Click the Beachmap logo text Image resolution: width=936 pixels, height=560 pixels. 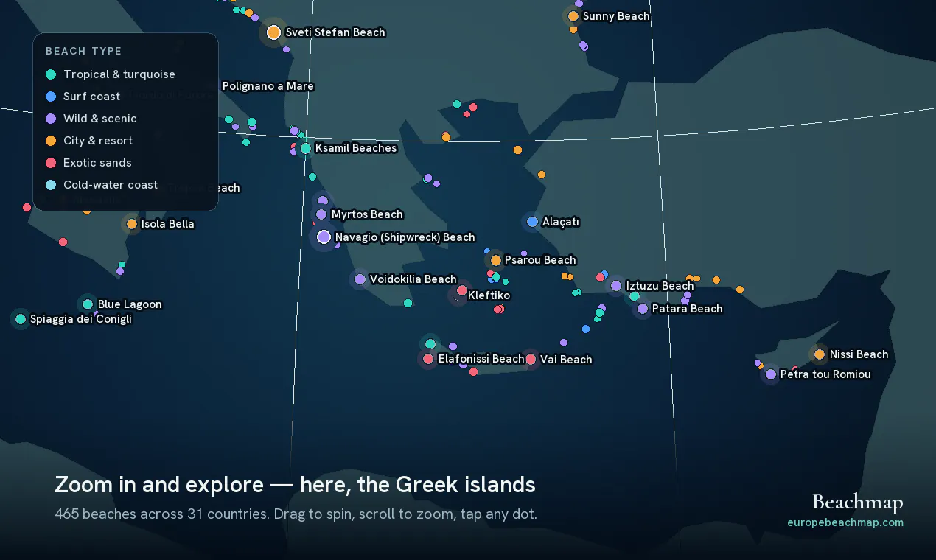click(x=858, y=503)
